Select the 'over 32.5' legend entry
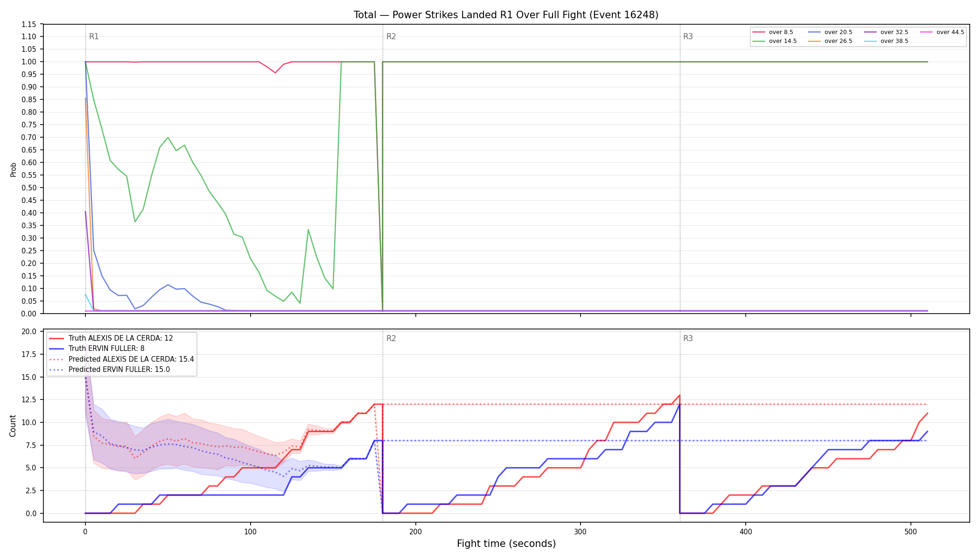Image resolution: width=980 pixels, height=560 pixels. 886,32
